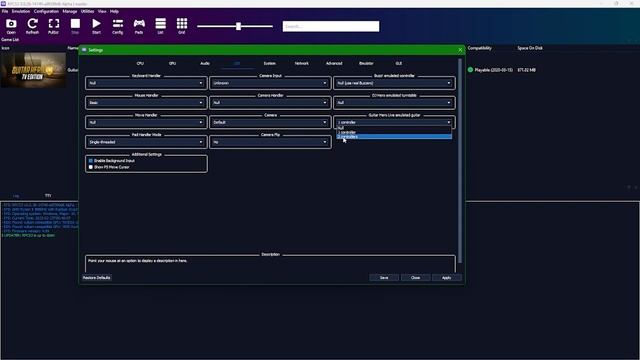Click the Open toolbar icon
The height and width of the screenshot is (360, 640).
[x=11, y=26]
